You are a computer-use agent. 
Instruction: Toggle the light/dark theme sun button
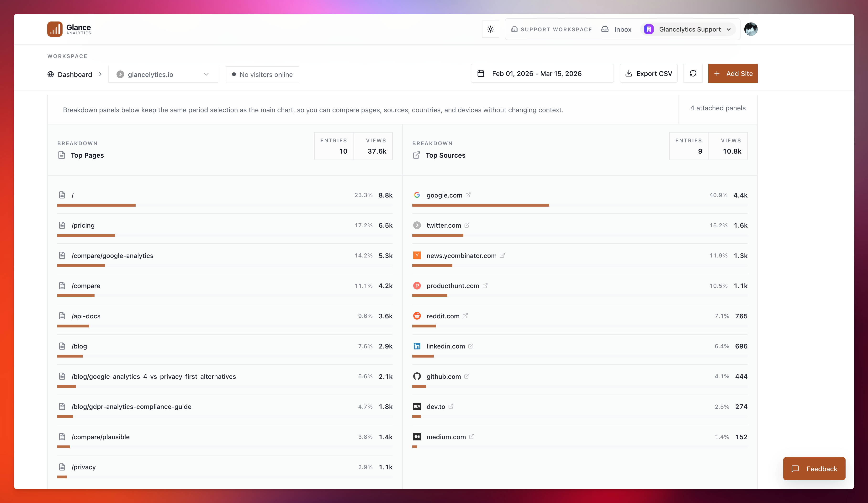tap(490, 29)
